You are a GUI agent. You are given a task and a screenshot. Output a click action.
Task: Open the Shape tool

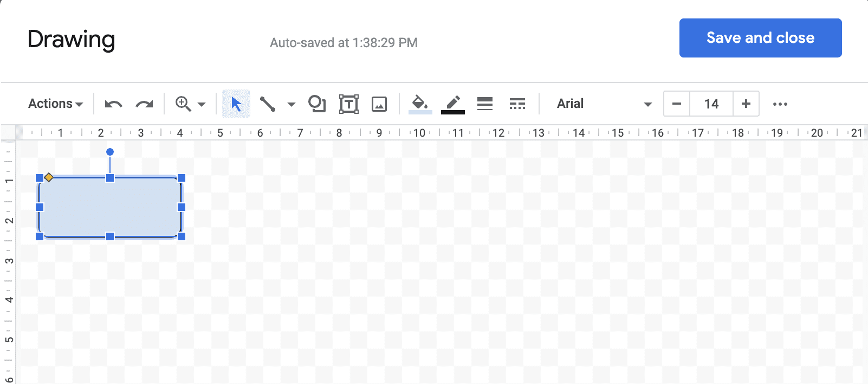[x=317, y=104]
